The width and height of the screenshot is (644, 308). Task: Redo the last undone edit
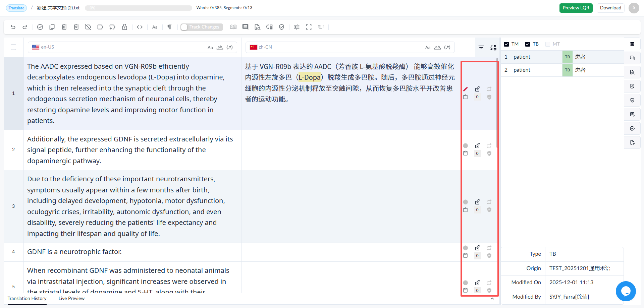[x=25, y=27]
